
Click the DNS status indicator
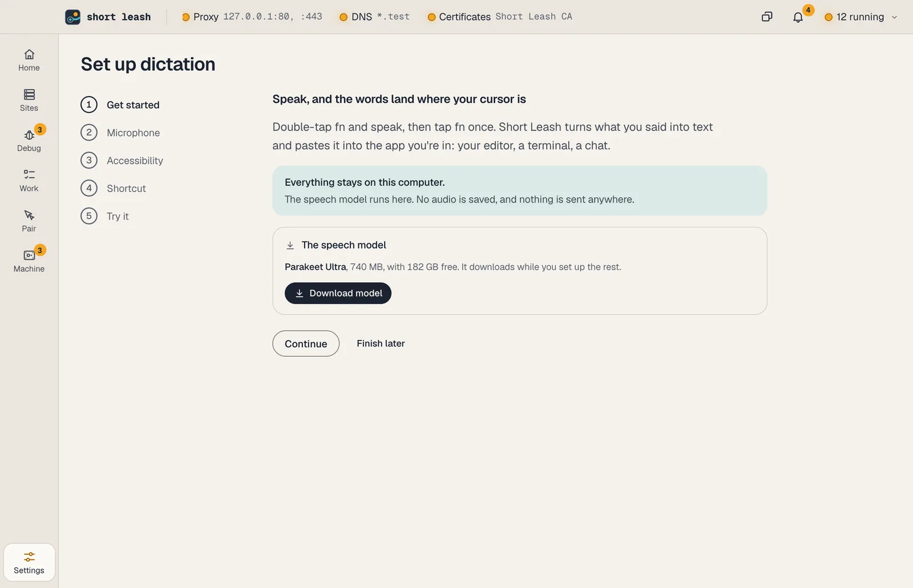pos(374,17)
